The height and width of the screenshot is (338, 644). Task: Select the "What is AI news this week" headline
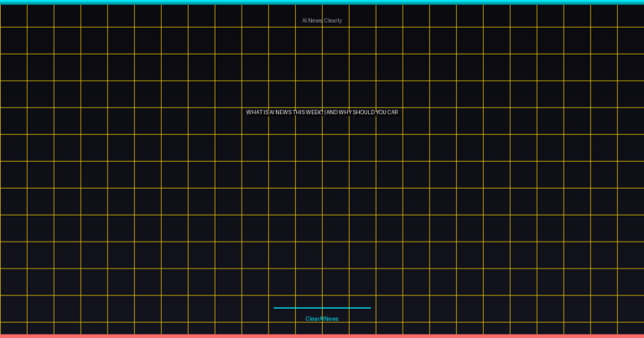pyautogui.click(x=322, y=112)
